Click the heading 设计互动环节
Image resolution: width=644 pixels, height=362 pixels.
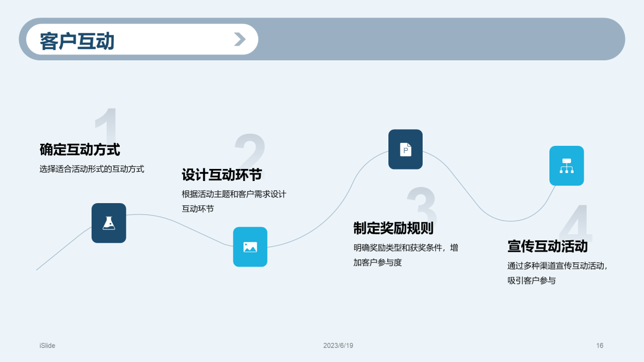click(x=222, y=175)
